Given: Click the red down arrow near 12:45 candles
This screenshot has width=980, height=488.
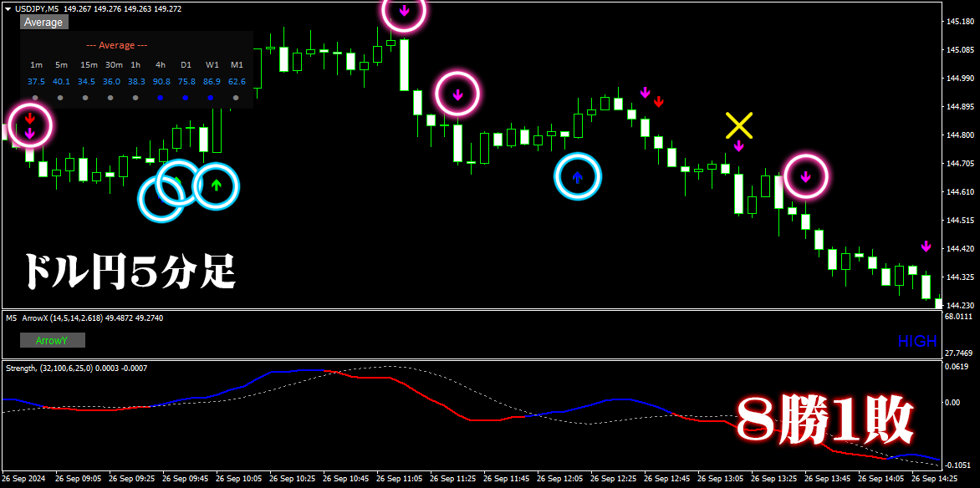Looking at the screenshot, I should (658, 102).
